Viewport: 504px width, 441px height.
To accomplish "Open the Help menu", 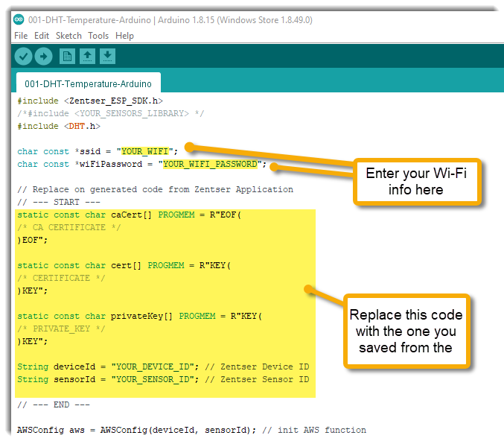I will [125, 36].
